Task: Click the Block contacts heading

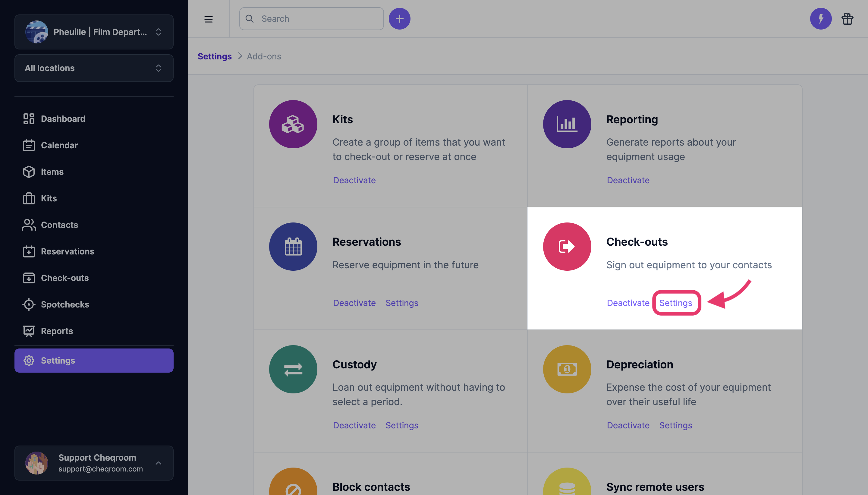Action: coord(371,487)
